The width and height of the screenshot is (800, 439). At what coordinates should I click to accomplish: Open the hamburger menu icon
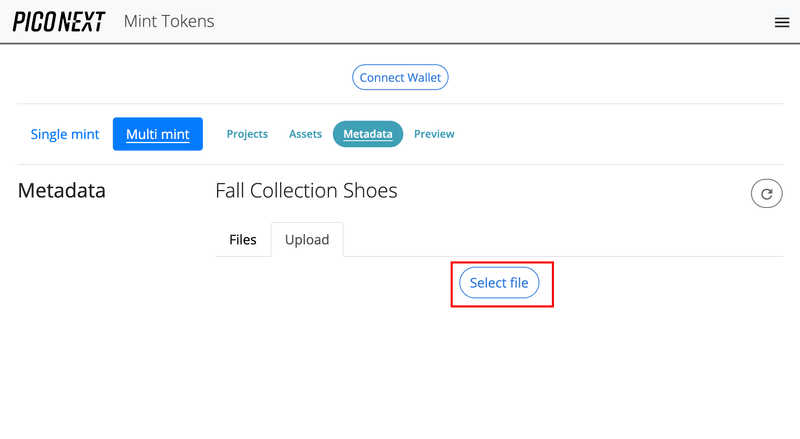click(x=782, y=22)
